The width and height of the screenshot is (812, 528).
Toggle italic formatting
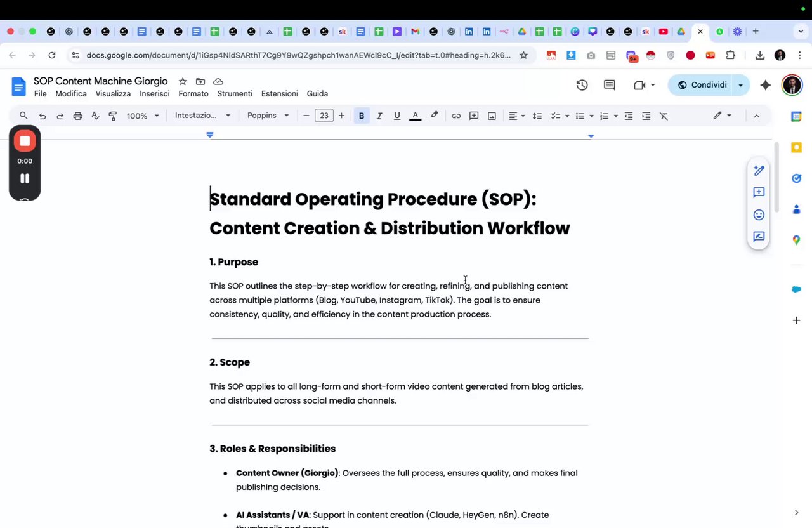[379, 115]
